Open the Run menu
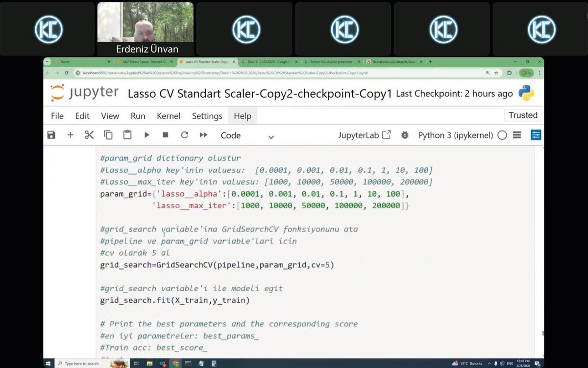 [x=138, y=116]
